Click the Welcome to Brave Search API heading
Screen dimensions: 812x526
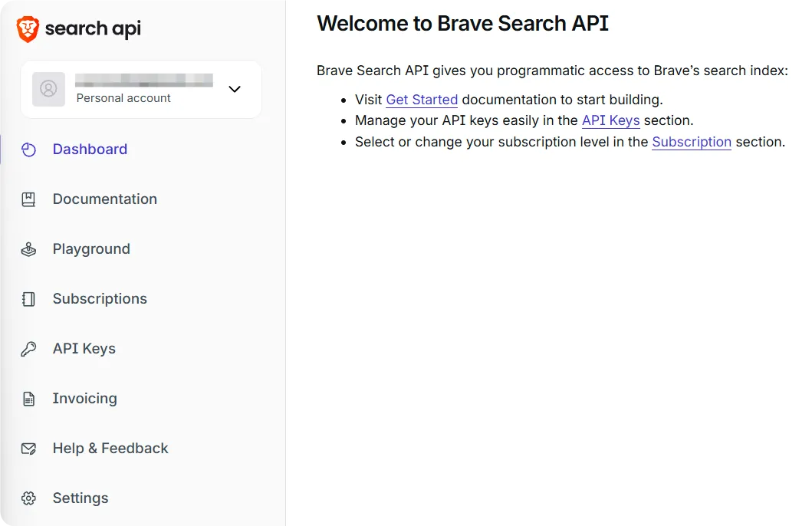pos(462,23)
